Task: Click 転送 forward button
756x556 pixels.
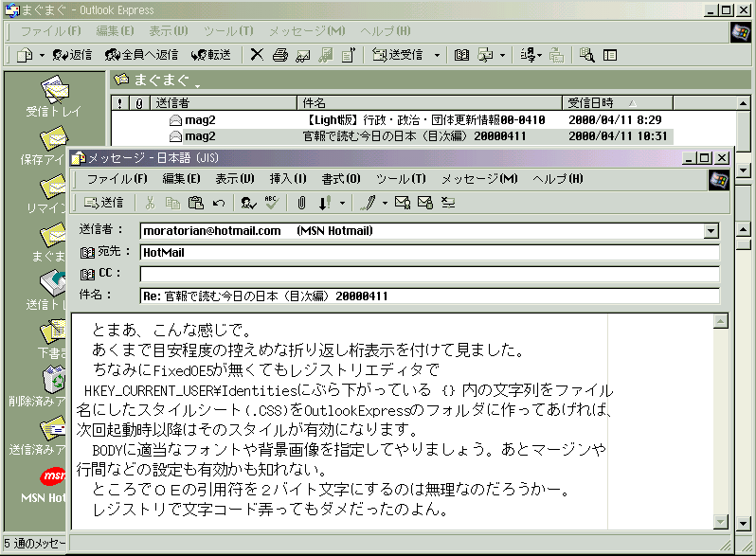Action: click(x=211, y=55)
